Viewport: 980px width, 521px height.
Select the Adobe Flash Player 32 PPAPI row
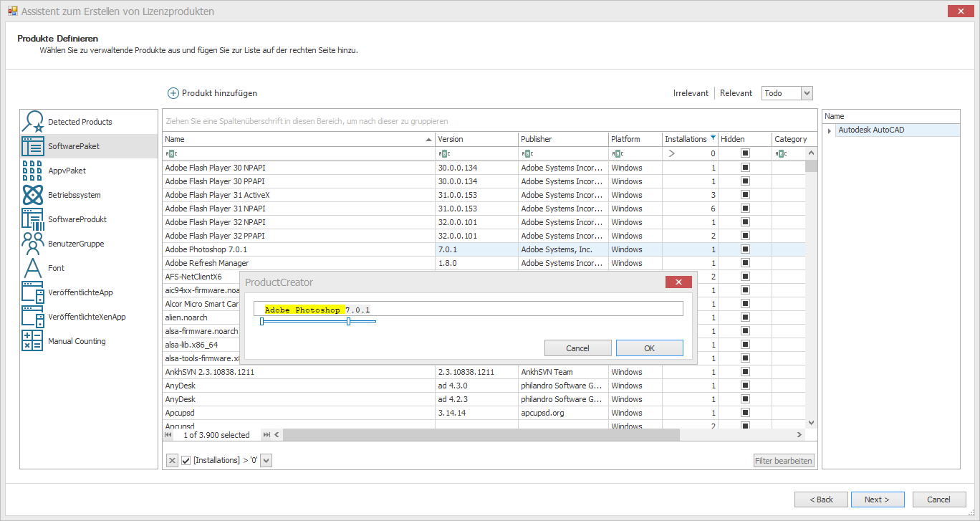pos(484,236)
